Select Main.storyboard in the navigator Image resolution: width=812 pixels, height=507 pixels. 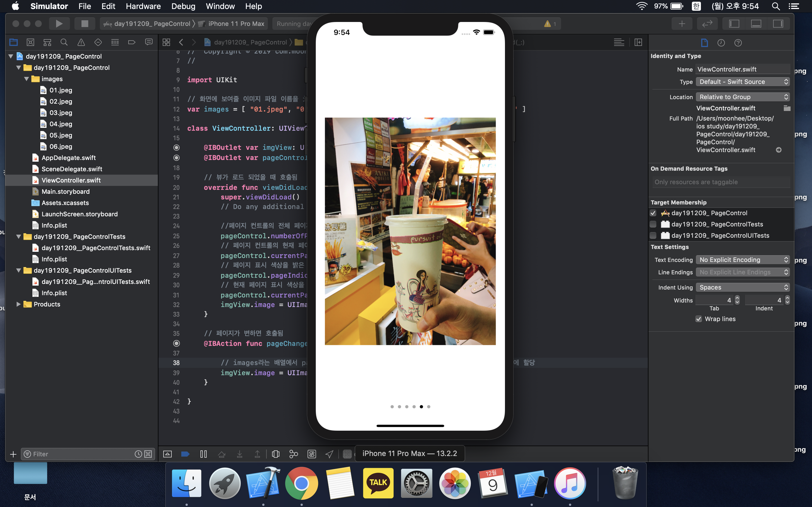[65, 192]
